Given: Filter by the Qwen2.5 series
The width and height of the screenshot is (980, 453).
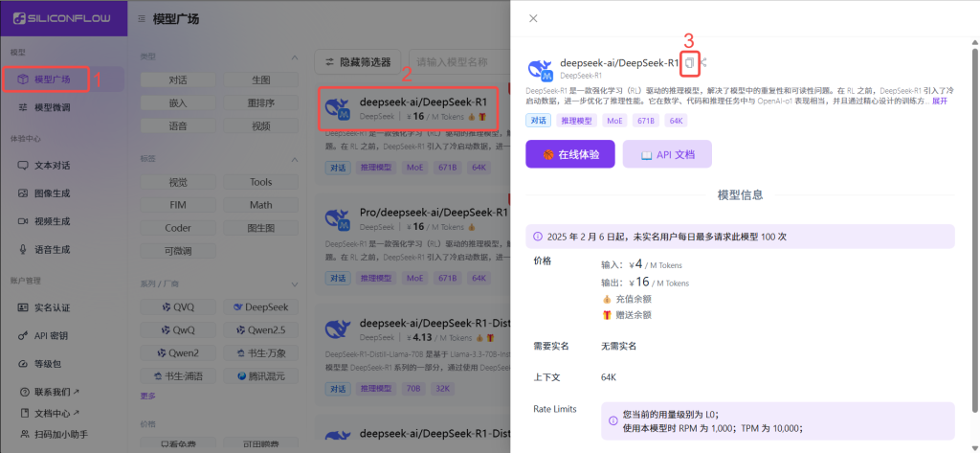Looking at the screenshot, I should click(260, 329).
